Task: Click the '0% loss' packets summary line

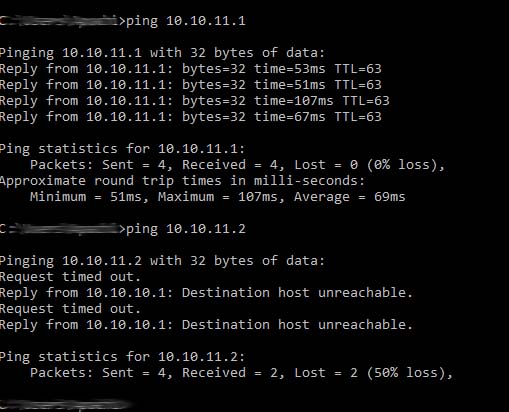Action: (237, 165)
